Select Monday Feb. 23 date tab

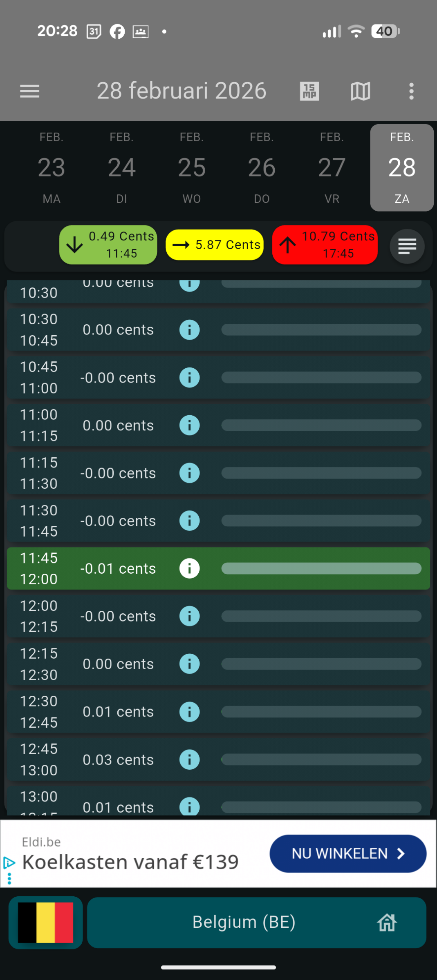[x=52, y=168]
